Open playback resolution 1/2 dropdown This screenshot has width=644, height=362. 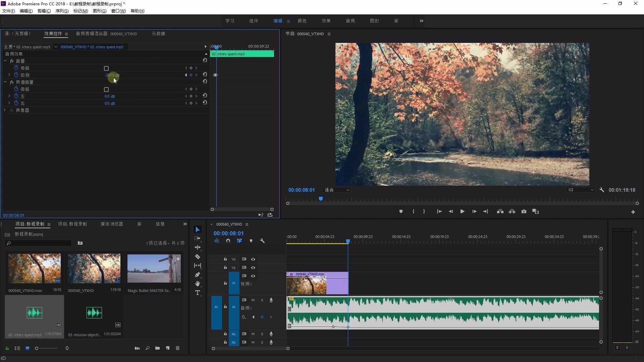[580, 190]
